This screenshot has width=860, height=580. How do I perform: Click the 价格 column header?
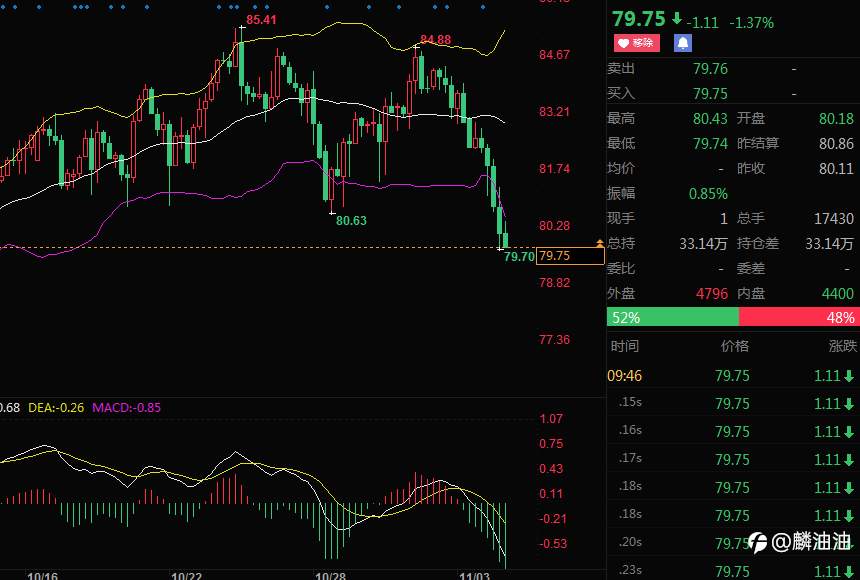(x=735, y=346)
